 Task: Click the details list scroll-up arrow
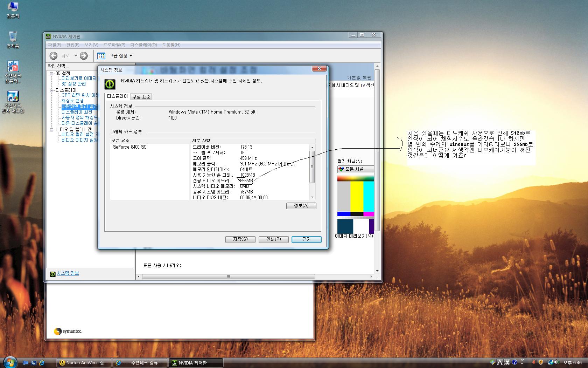312,148
